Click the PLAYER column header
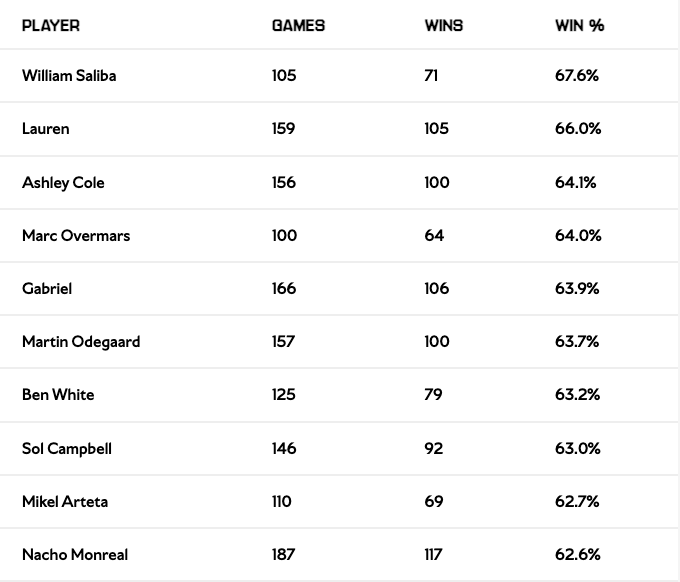Viewport: 680px width, 582px height. coord(51,25)
